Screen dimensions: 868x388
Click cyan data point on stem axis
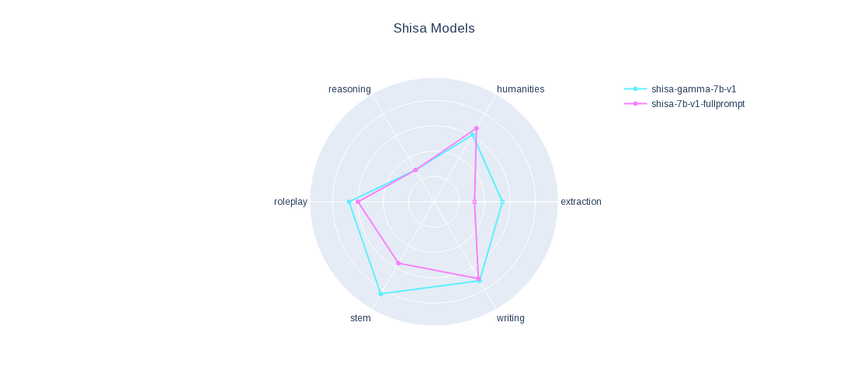pyautogui.click(x=380, y=293)
